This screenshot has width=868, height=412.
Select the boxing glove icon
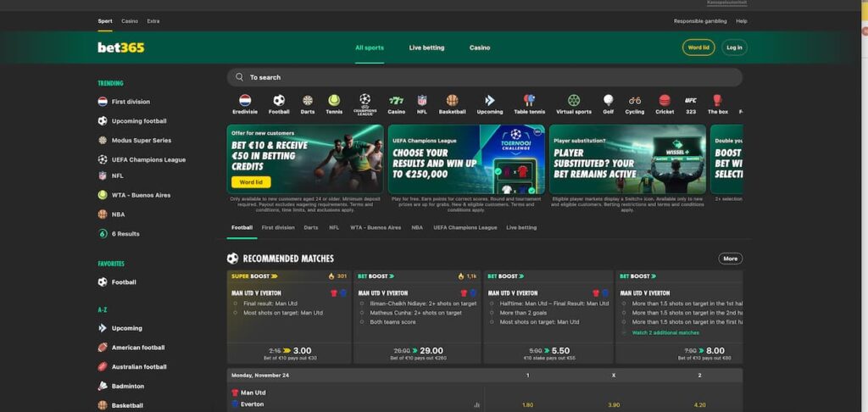[717, 100]
